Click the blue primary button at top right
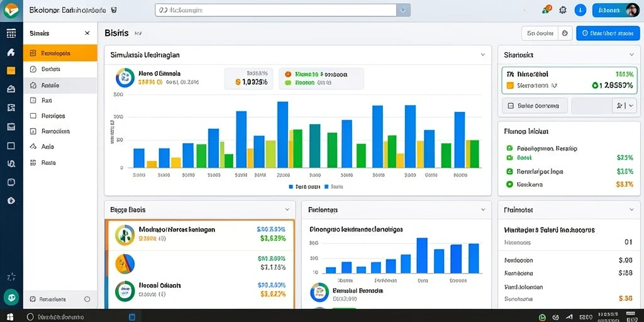Viewport: 644px width, 322px height. pos(608,33)
